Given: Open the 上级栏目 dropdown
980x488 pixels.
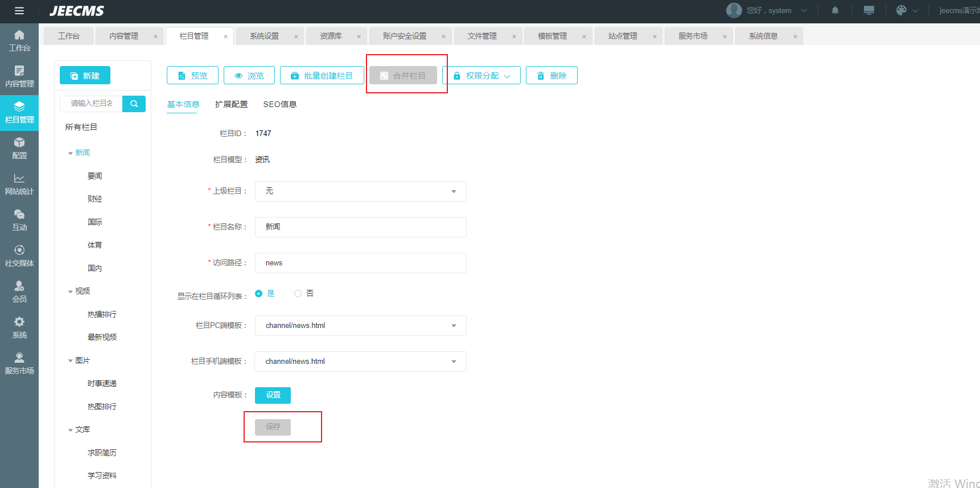Looking at the screenshot, I should tap(361, 191).
